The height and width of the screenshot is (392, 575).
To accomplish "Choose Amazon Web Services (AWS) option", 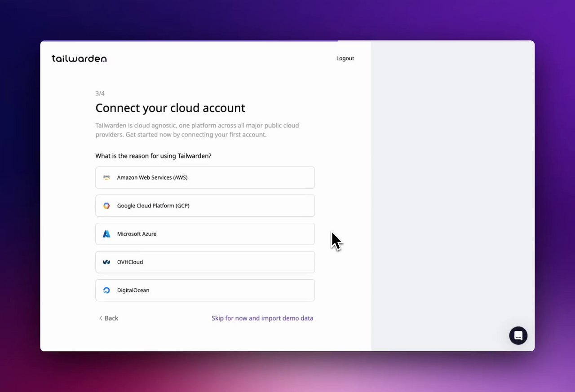I will coord(205,177).
